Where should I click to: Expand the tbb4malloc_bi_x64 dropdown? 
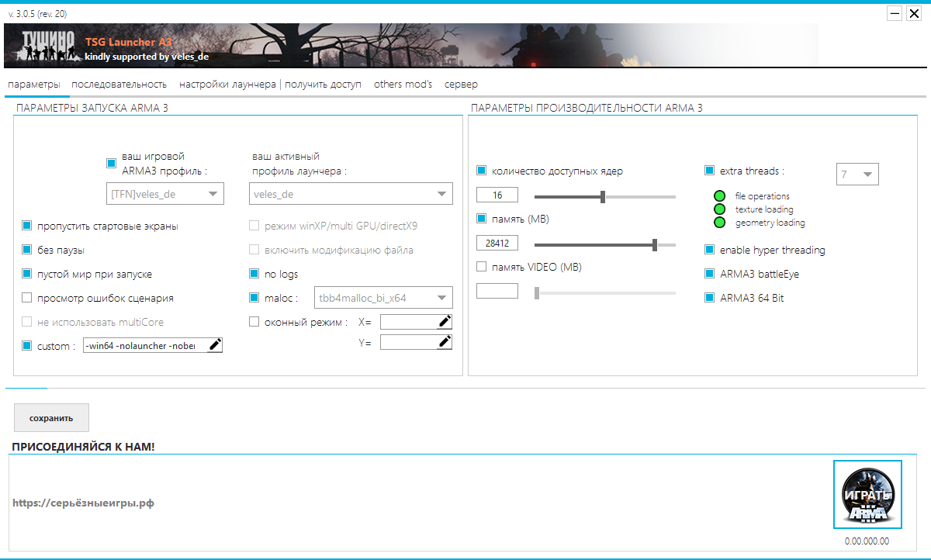(382, 297)
